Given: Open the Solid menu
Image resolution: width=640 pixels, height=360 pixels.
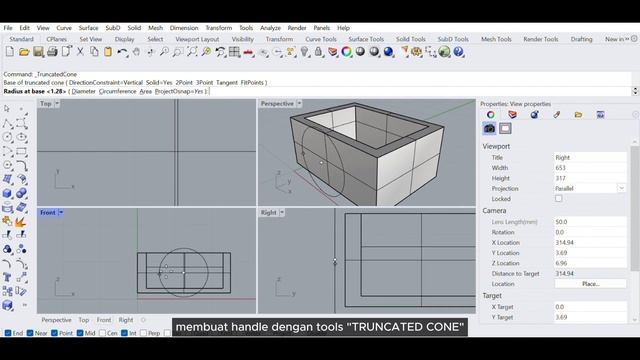Looking at the screenshot, I should [x=134, y=28].
